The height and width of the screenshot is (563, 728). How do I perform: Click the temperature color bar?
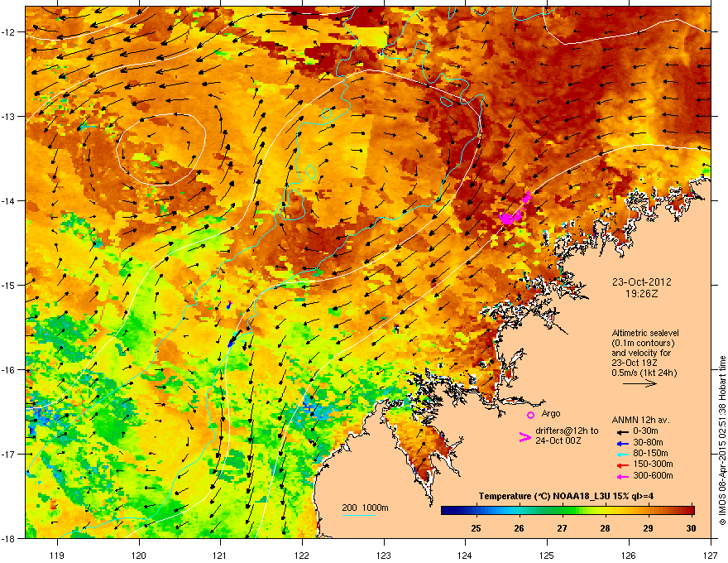point(568,511)
